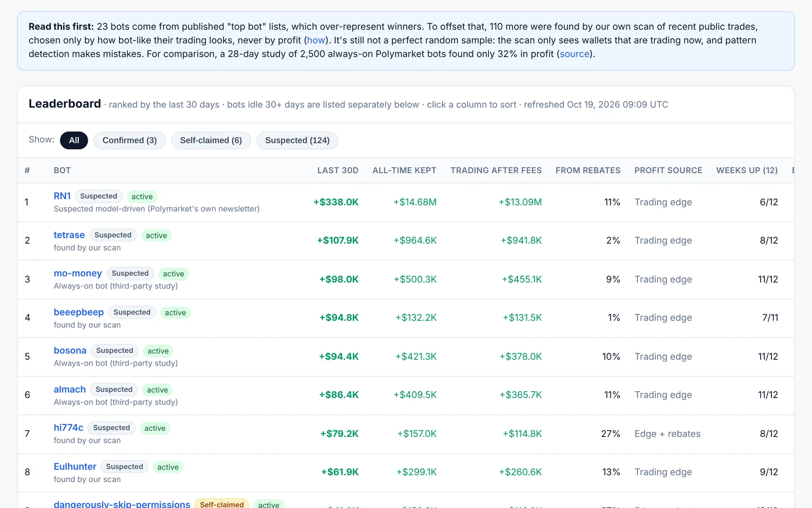Open the almach bot profile
This screenshot has height=508, width=812.
click(x=70, y=389)
